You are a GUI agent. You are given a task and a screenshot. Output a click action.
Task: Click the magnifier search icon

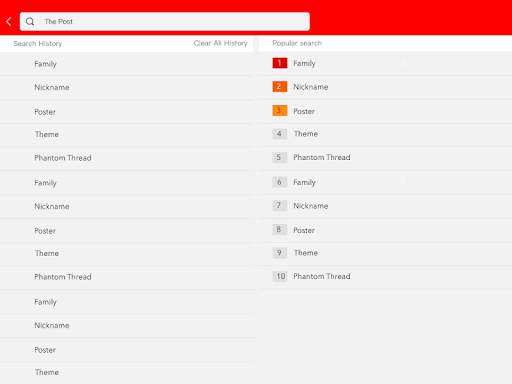30,22
